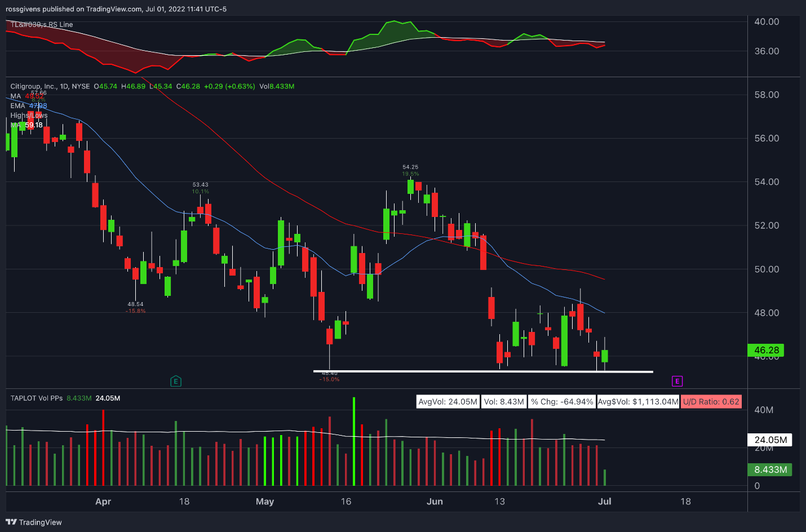The height and width of the screenshot is (532, 806).
Task: Click the green earnings E marker
Action: click(x=176, y=382)
